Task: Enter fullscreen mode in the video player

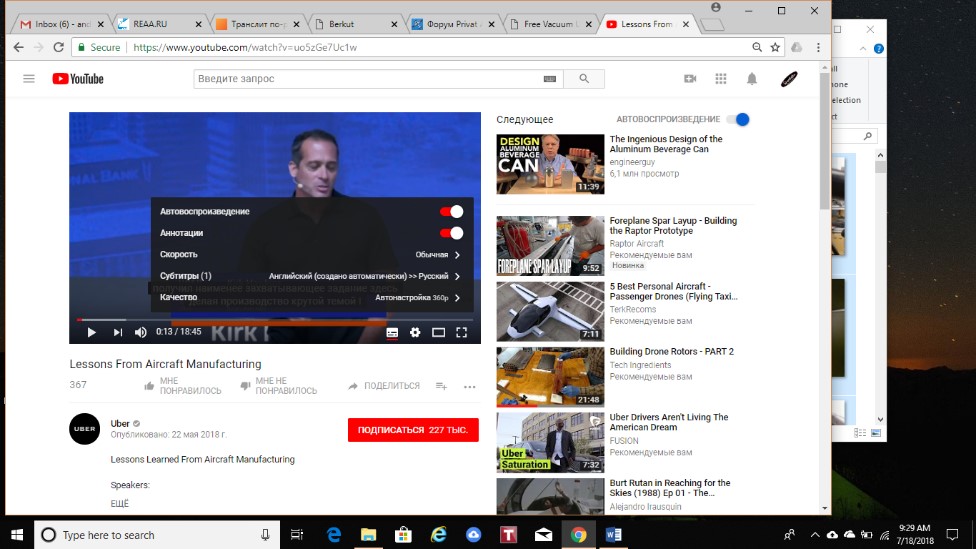Action: tap(462, 332)
